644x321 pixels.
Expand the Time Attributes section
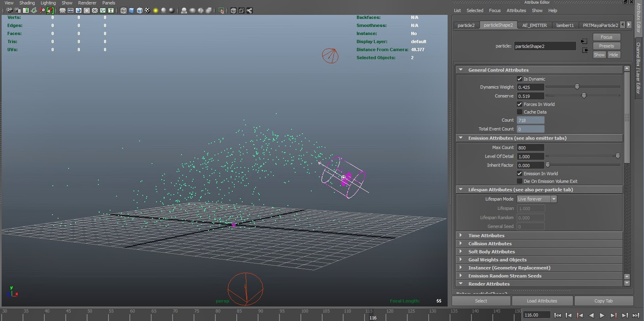point(461,235)
